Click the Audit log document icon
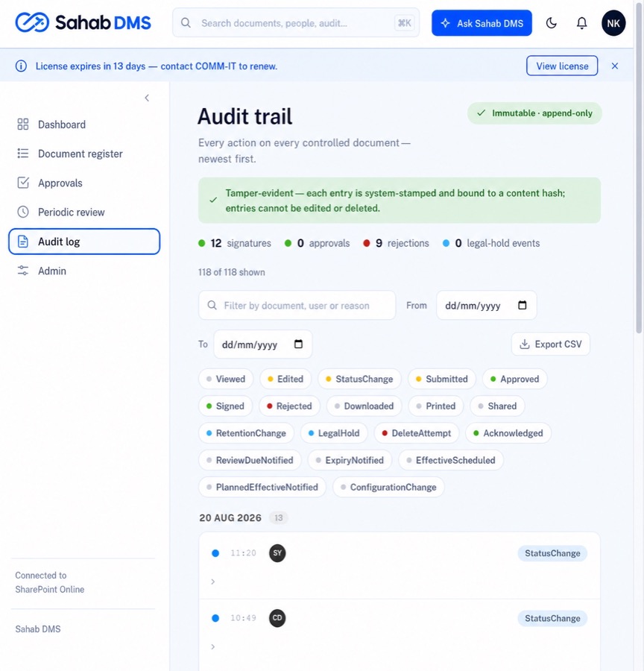The width and height of the screenshot is (644, 671). point(22,242)
